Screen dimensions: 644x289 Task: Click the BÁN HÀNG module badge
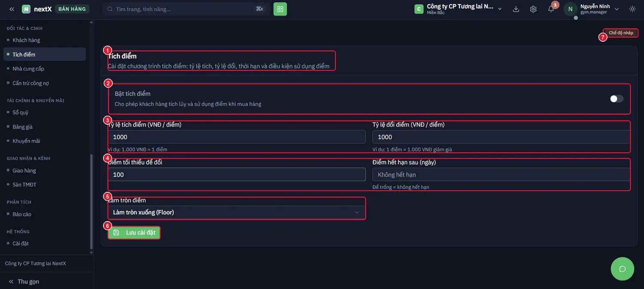pyautogui.click(x=72, y=9)
